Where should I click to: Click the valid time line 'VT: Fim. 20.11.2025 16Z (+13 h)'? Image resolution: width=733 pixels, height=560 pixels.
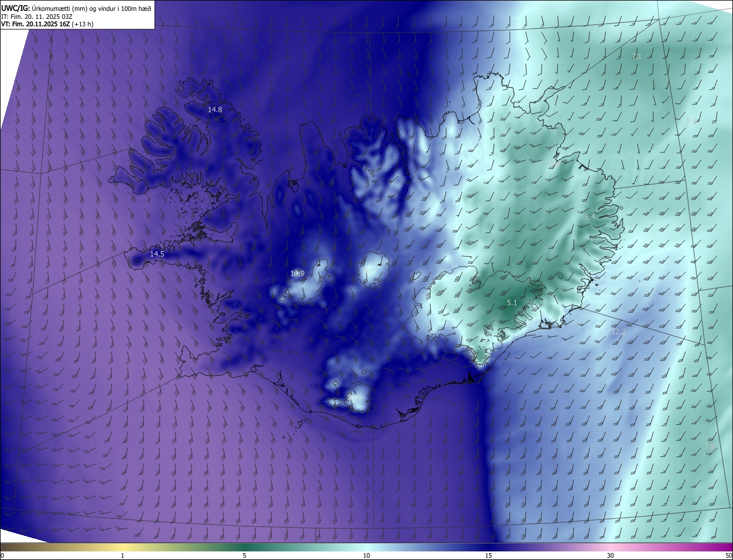pyautogui.click(x=48, y=24)
